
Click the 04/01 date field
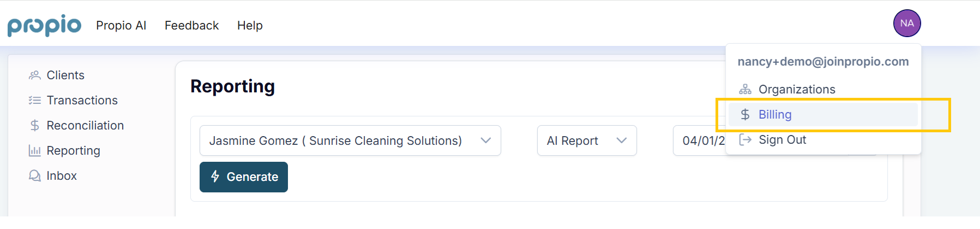coord(700,141)
